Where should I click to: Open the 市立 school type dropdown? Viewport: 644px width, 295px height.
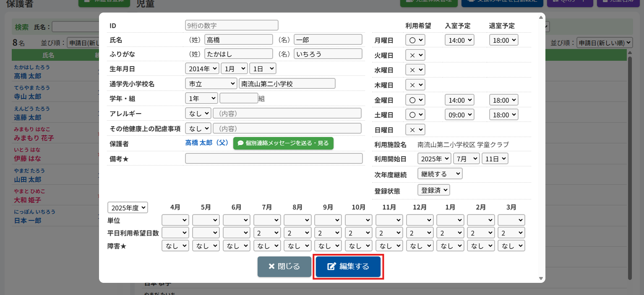click(x=211, y=84)
